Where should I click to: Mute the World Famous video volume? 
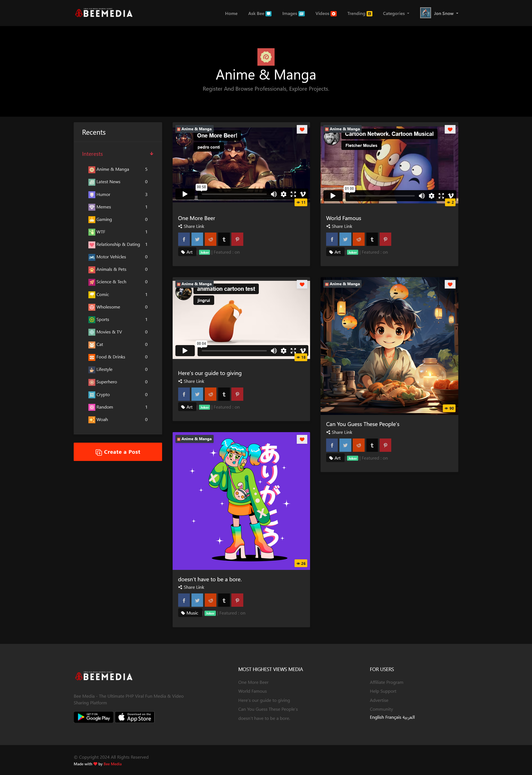click(421, 196)
